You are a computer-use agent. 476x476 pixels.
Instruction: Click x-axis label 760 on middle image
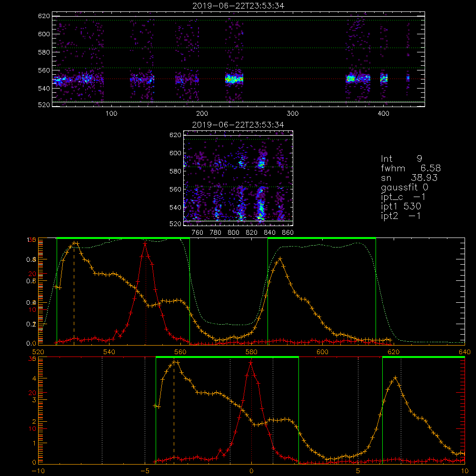[198, 233]
